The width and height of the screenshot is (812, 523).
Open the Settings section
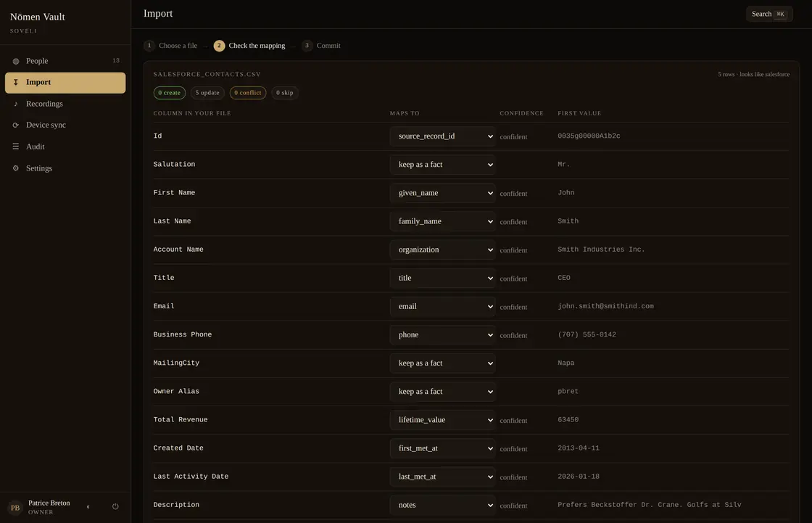65,168
